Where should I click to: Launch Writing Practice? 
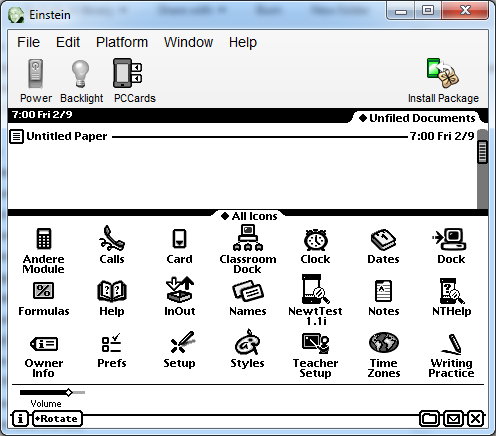[x=451, y=356]
